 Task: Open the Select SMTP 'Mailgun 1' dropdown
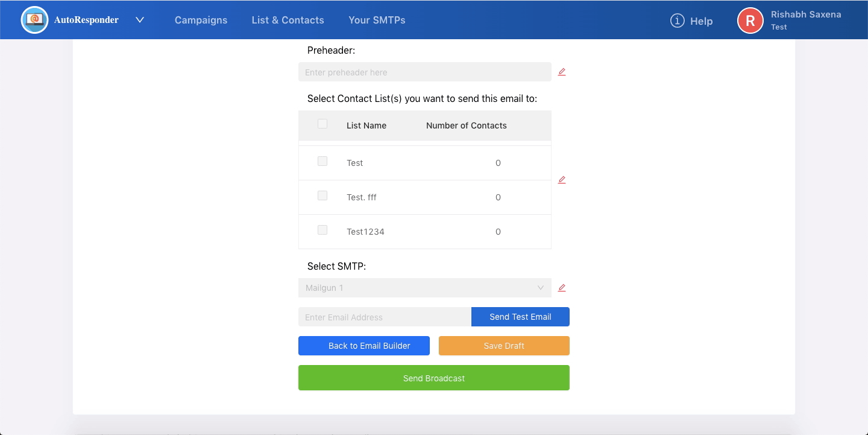pos(424,288)
